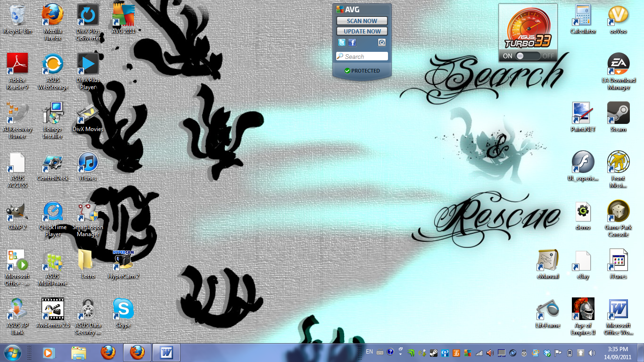The width and height of the screenshot is (644, 362).
Task: Launch Paint.NET
Action: 583,114
